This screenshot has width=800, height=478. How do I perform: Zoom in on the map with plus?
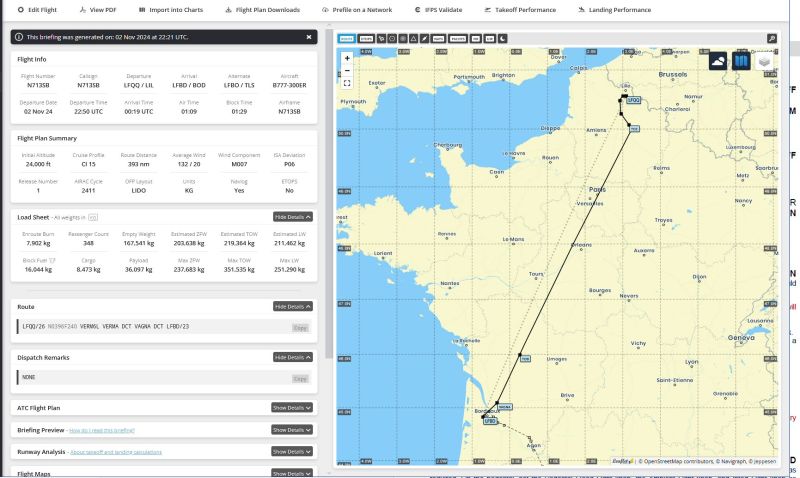pyautogui.click(x=347, y=58)
